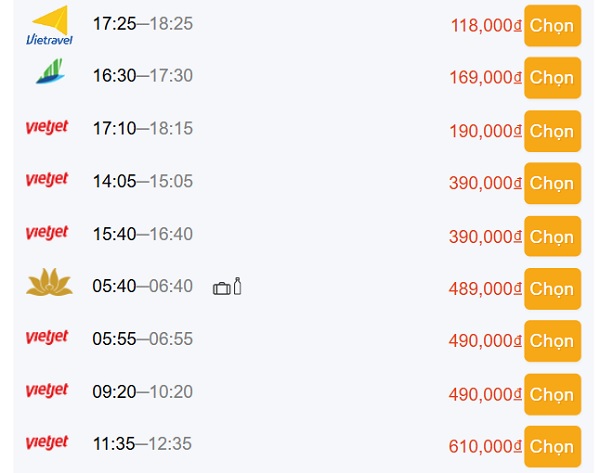
Task: Click the 610,000đ price text
Action: tap(485, 447)
